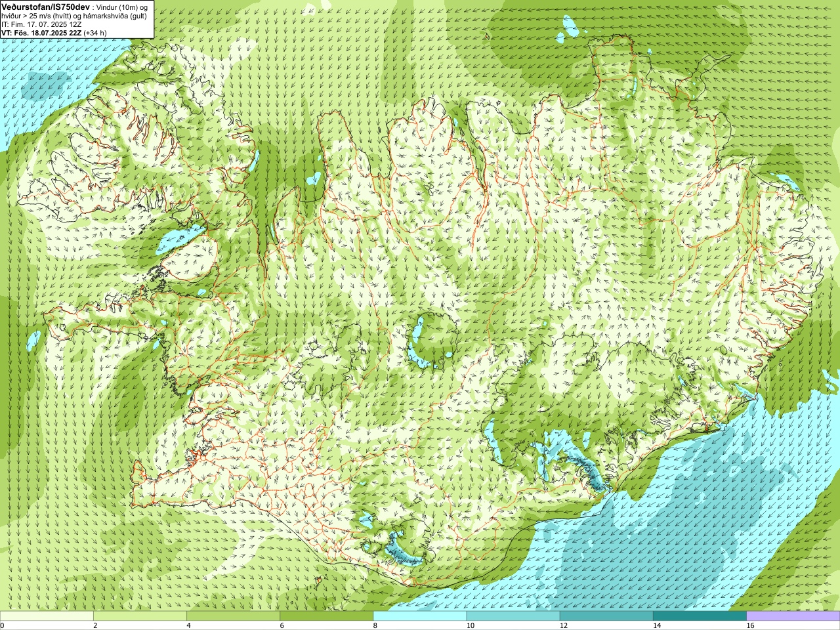Click the 'Vindur (10m) og' description text
This screenshot has height=630, width=840.
click(x=122, y=7)
